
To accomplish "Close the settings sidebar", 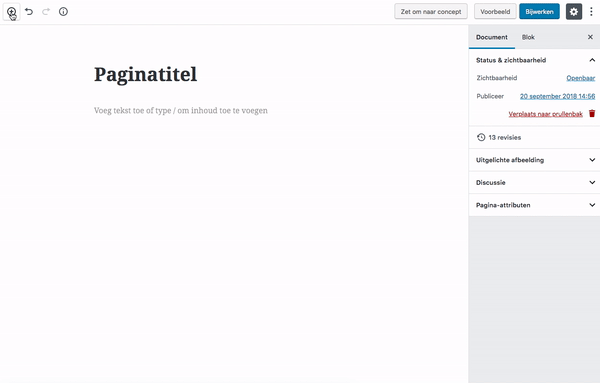I will [590, 37].
